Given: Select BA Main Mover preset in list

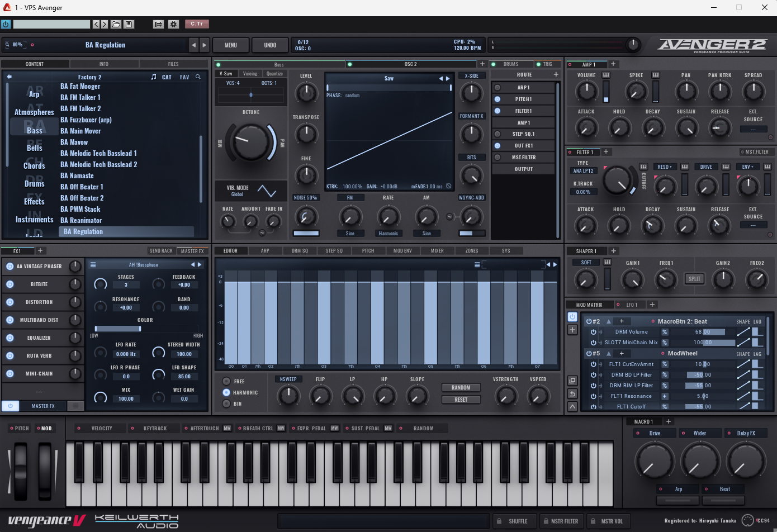Looking at the screenshot, I should pos(80,131).
